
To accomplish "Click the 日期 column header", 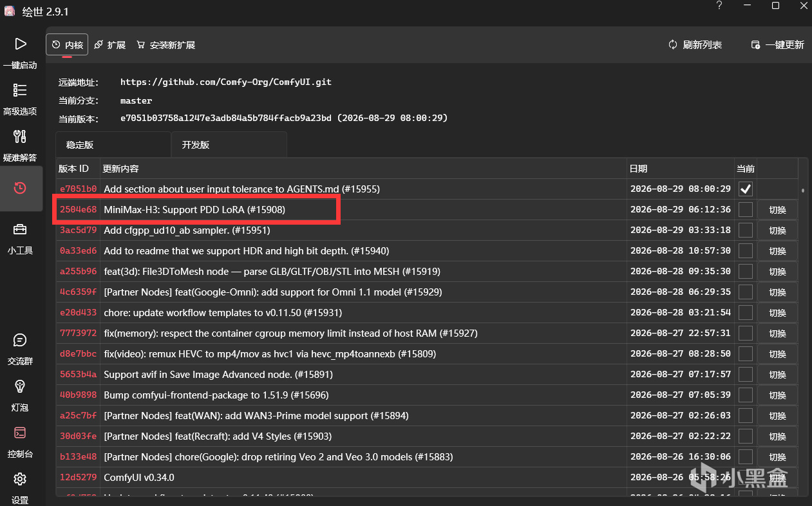I will [x=681, y=169].
